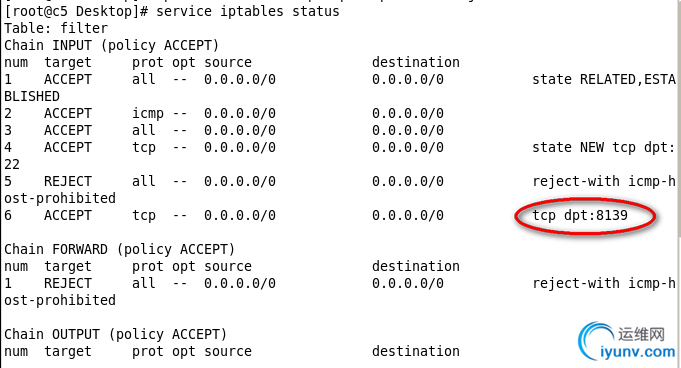
Task: Click the circled tcp dpt:8139 text
Action: click(x=580, y=215)
